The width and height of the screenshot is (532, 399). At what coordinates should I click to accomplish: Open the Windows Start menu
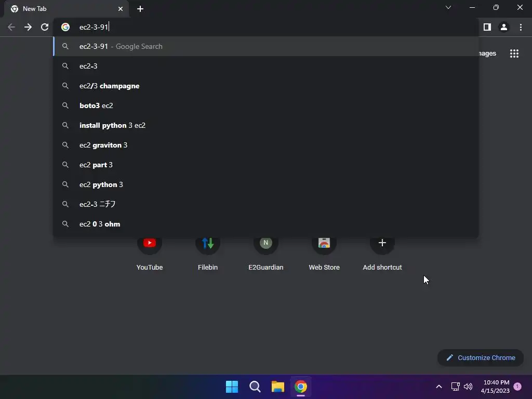click(x=232, y=387)
